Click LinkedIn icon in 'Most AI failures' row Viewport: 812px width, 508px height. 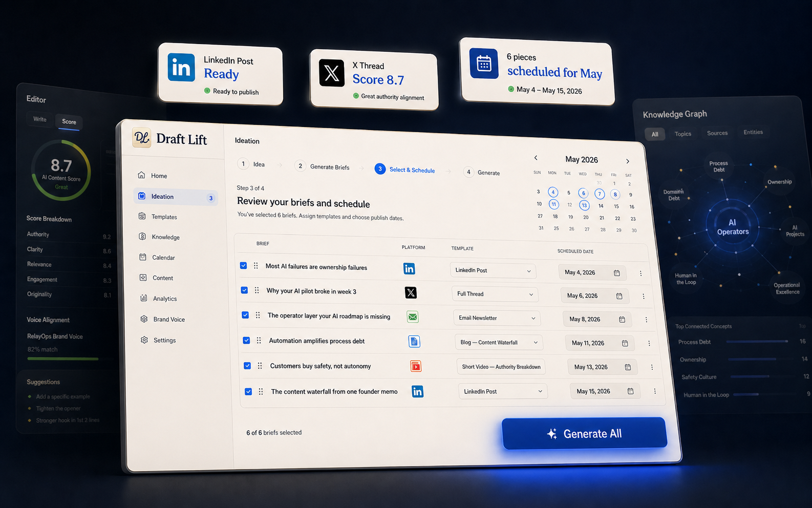[409, 269]
